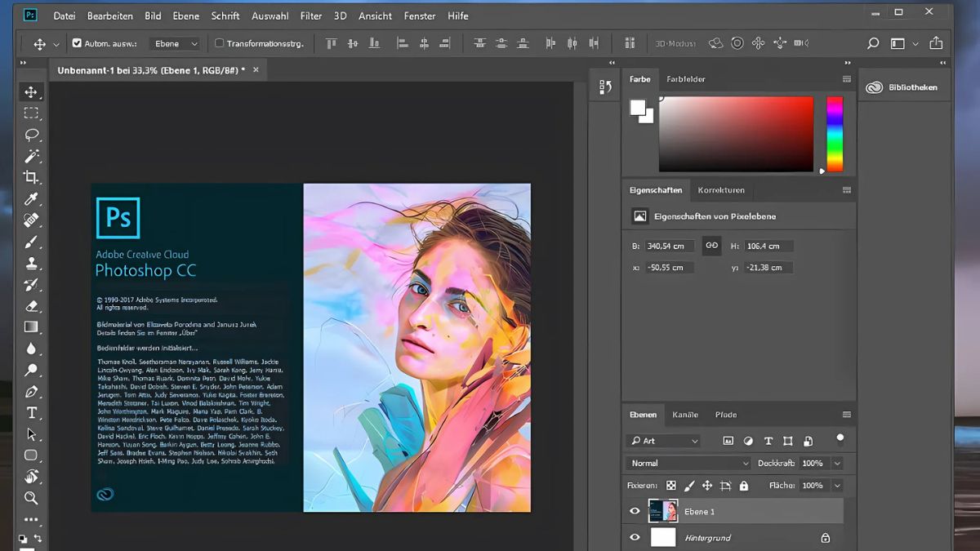The height and width of the screenshot is (551, 980).
Task: Open the Ebenen panel flyout menu
Action: tap(847, 415)
